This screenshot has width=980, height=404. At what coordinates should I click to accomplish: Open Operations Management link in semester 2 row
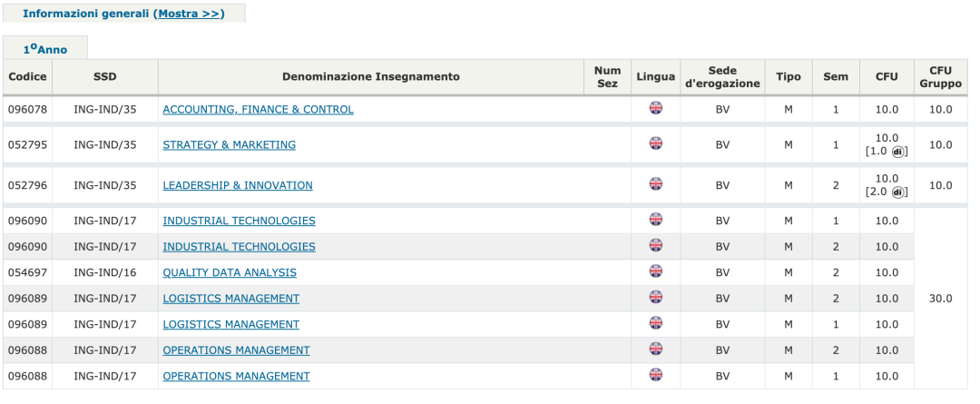point(236,350)
